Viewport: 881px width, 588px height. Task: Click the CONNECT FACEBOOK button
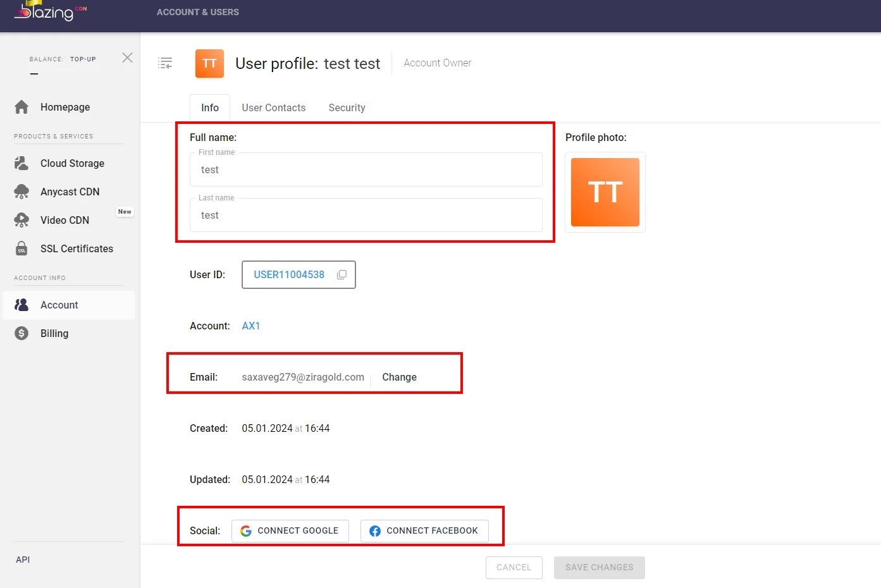[424, 530]
